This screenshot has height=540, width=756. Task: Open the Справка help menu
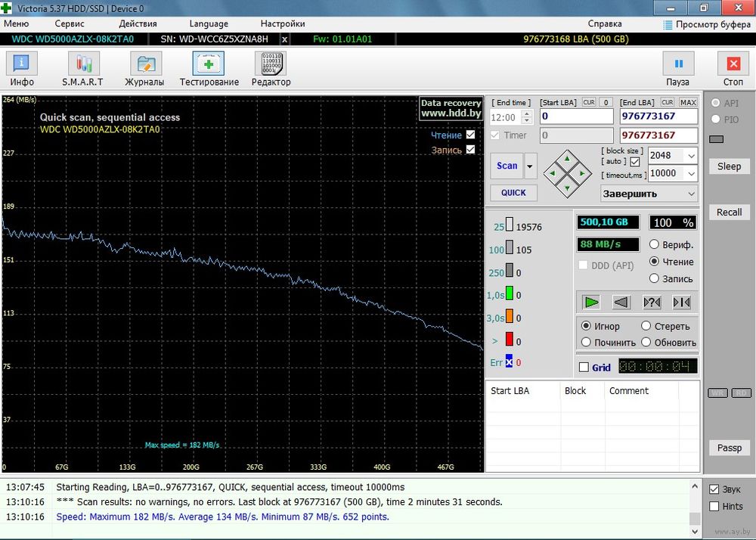605,23
